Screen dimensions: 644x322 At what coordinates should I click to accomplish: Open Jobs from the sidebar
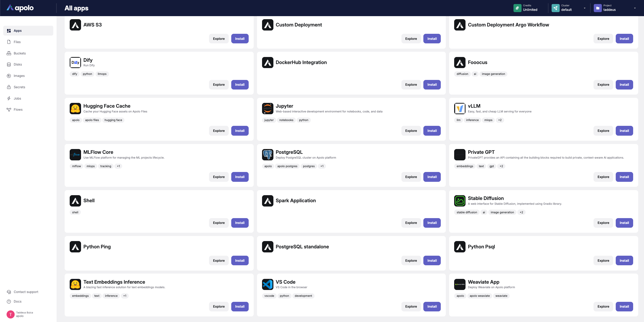(x=17, y=98)
